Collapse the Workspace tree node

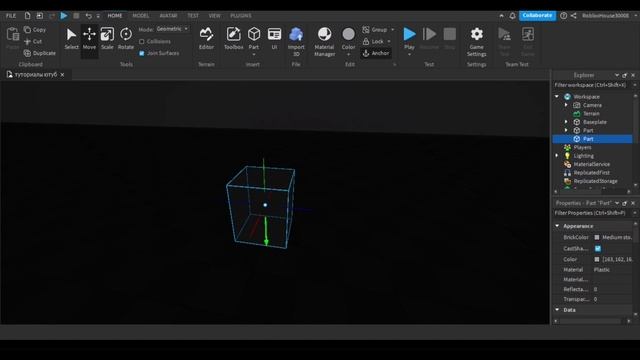[557, 97]
